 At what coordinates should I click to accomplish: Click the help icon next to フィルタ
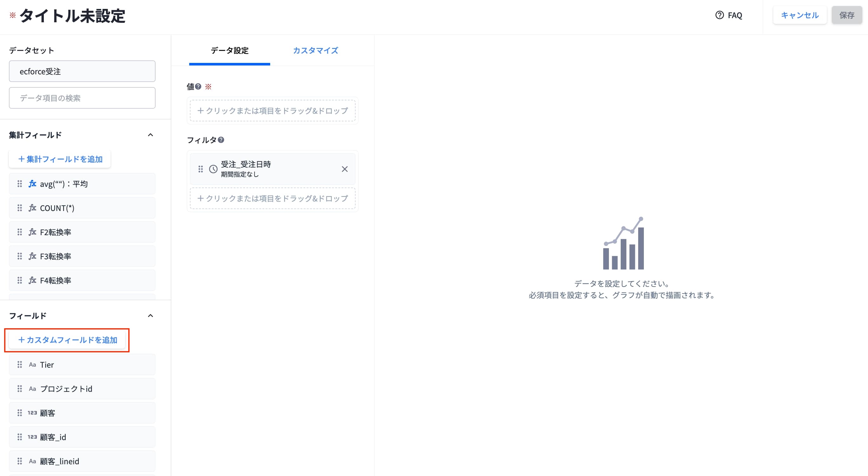221,140
